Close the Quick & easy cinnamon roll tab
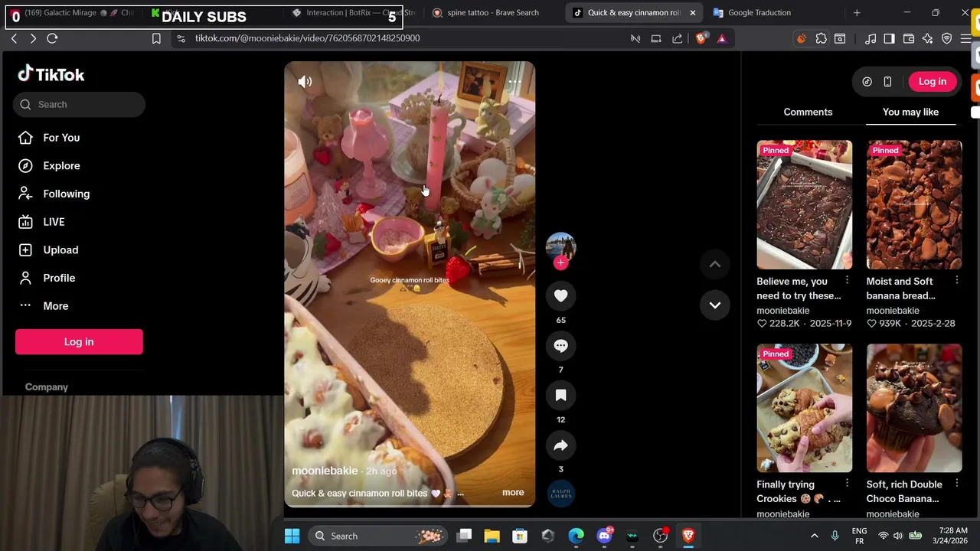 (x=692, y=12)
